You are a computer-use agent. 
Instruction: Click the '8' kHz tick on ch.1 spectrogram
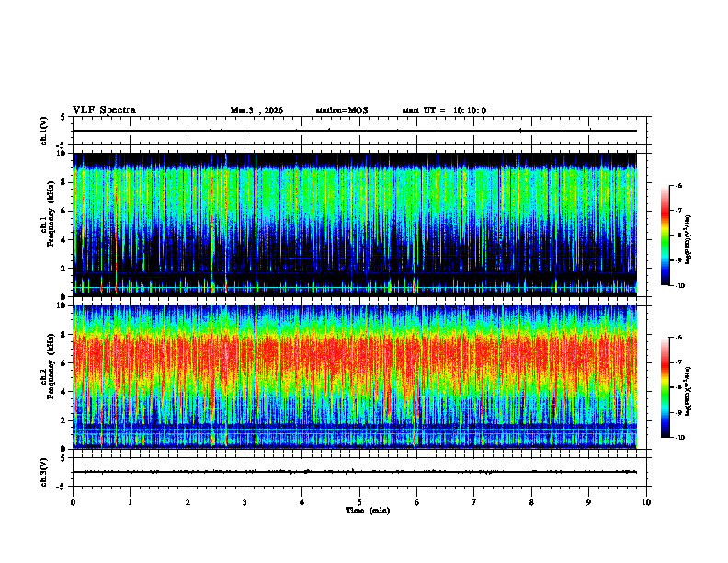(64, 182)
